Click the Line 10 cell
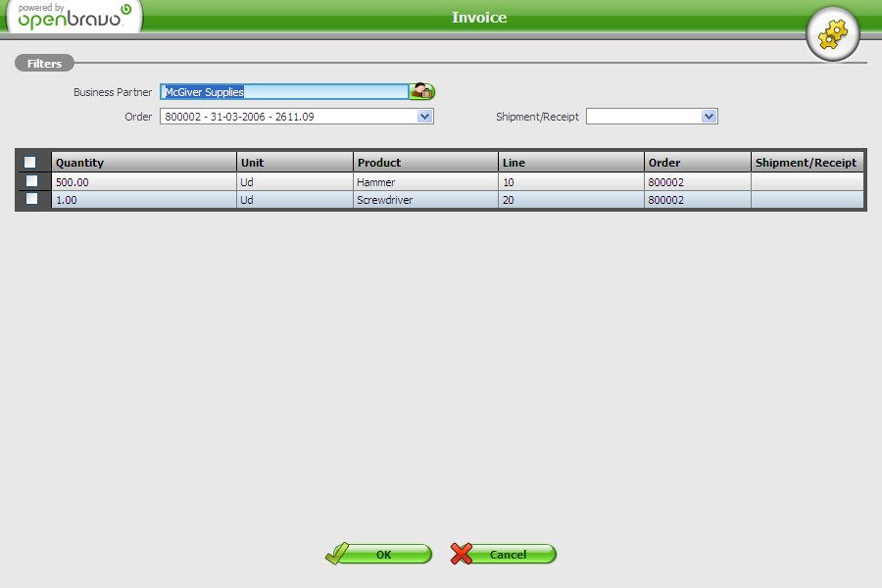Screen dimensions: 882x588 point(571,181)
